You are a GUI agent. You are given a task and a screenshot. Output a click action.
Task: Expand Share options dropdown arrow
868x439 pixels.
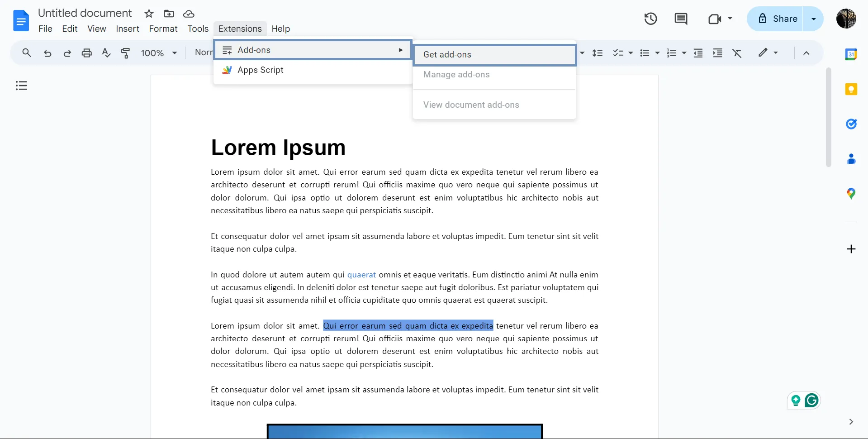(813, 19)
